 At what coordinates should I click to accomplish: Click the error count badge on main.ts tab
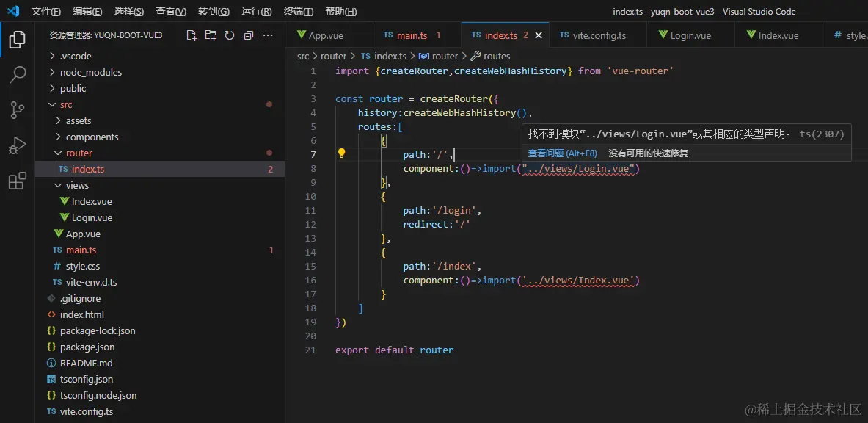click(439, 35)
